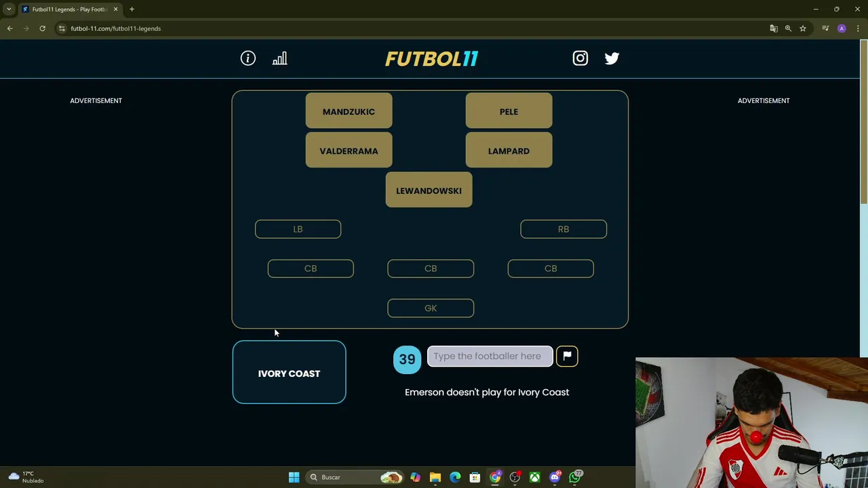Click the zoom magnifier icon in address bar
Image resolution: width=868 pixels, height=488 pixels.
coord(788,28)
